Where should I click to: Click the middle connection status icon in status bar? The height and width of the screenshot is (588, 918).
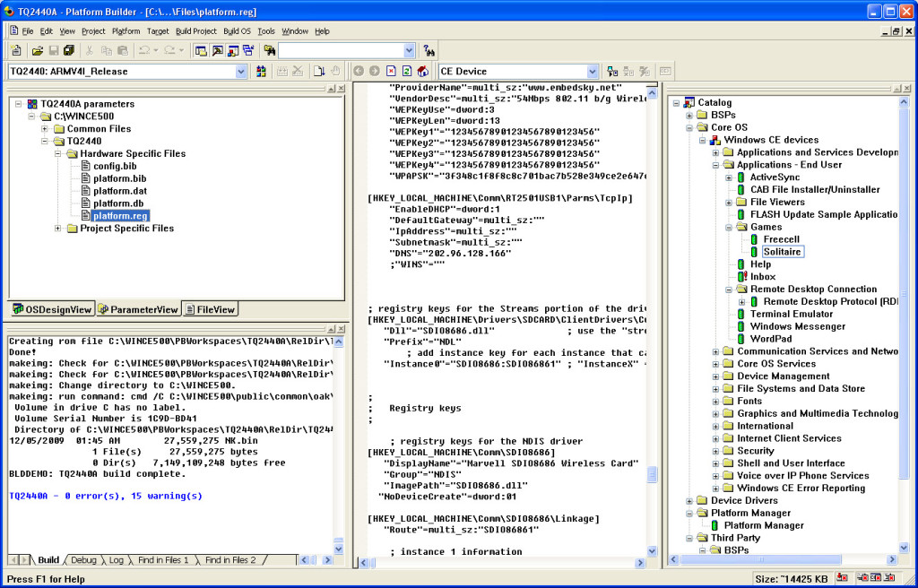(876, 578)
